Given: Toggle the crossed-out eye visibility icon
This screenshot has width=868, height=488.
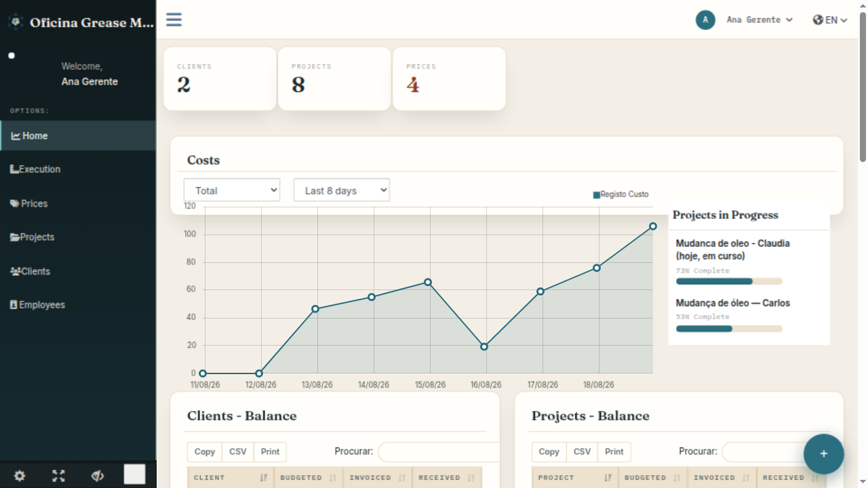Looking at the screenshot, I should [97, 476].
